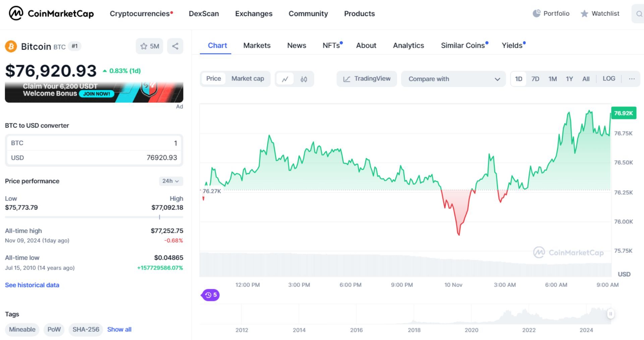Click the Low/High price range slider
644x340 pixels.
[x=159, y=217]
